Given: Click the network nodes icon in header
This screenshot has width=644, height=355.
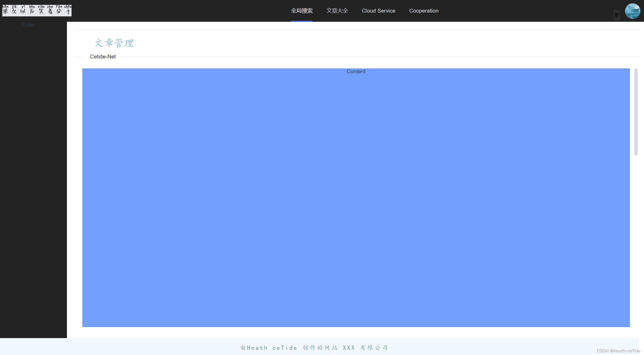Looking at the screenshot, I should pyautogui.click(x=617, y=15).
